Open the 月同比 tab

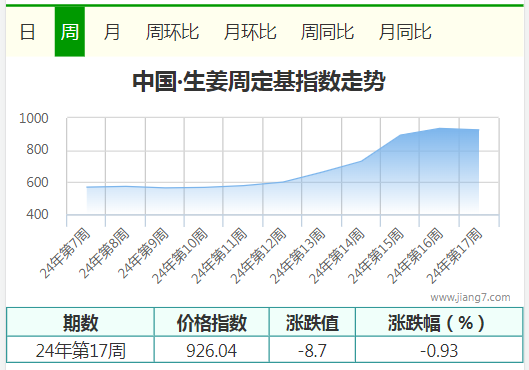pyautogui.click(x=405, y=32)
